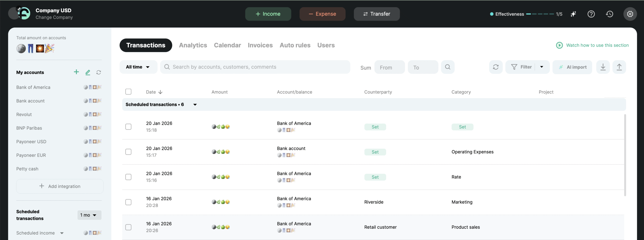The width and height of the screenshot is (644, 240).
Task: Click the refresh icon beside My accounts
Action: (99, 72)
